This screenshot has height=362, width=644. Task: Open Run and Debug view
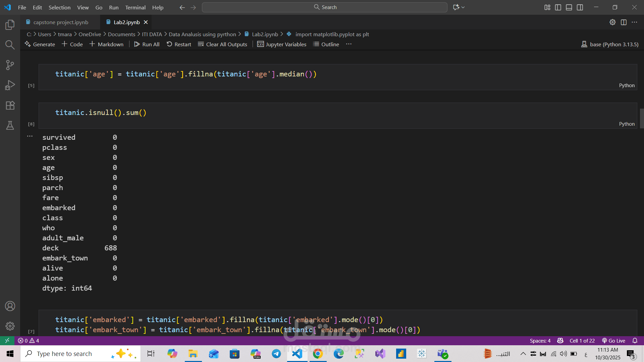click(10, 85)
